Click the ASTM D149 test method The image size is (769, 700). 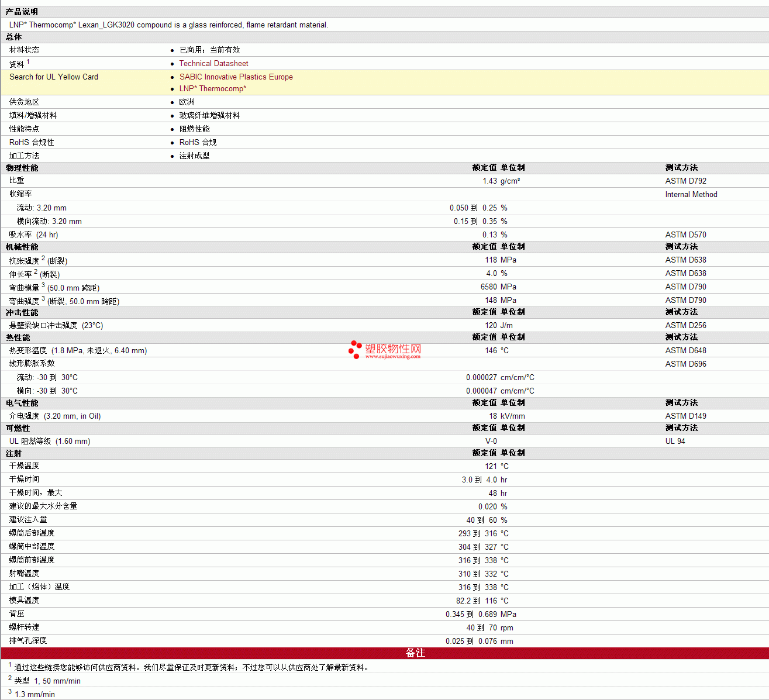pyautogui.click(x=685, y=416)
